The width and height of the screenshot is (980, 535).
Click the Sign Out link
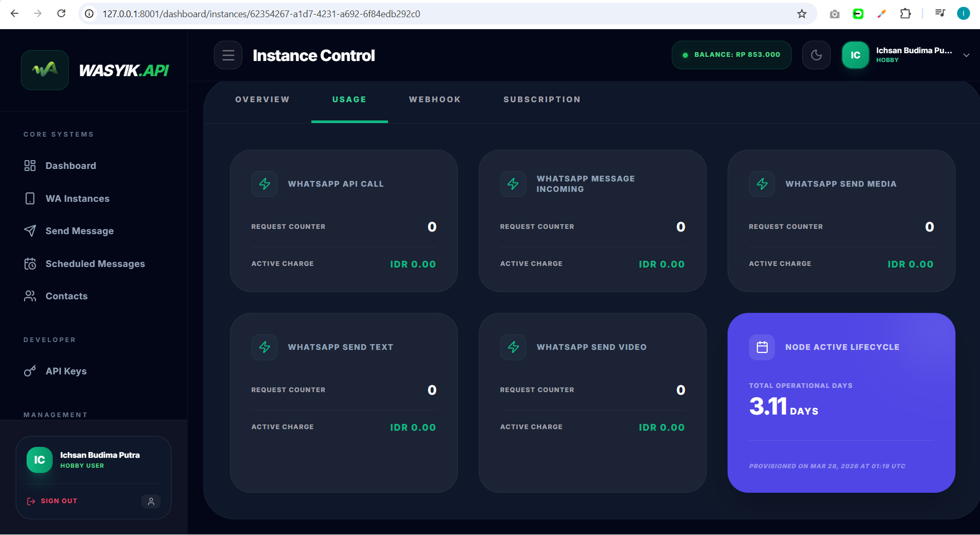pyautogui.click(x=58, y=501)
